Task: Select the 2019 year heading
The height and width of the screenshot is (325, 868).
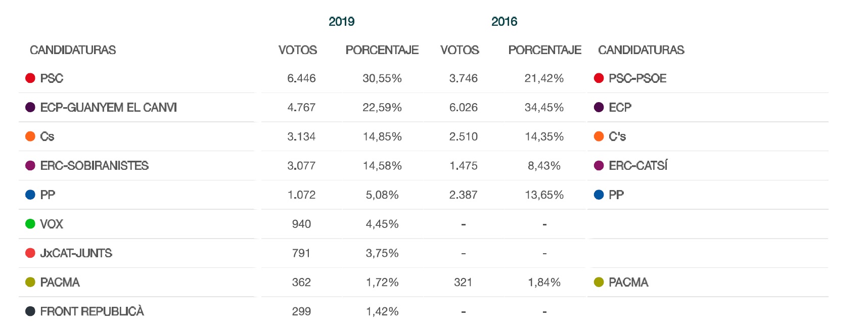Action: click(342, 22)
